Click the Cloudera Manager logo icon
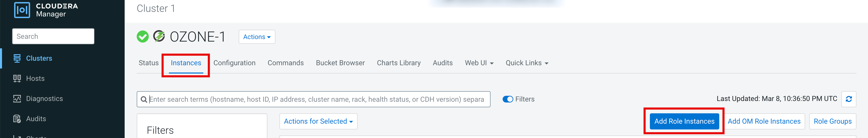 [x=22, y=10]
